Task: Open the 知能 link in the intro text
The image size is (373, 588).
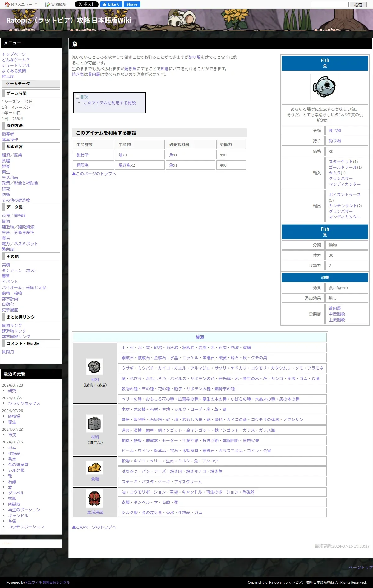Action: (x=164, y=69)
